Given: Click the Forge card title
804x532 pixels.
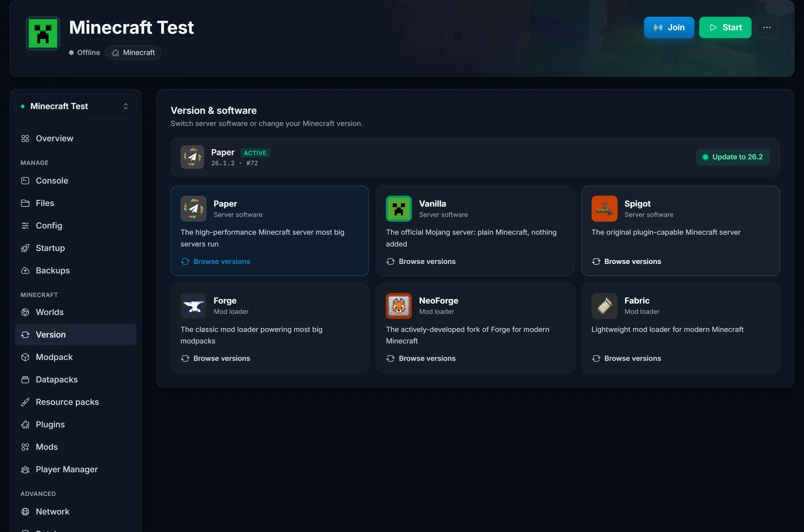Looking at the screenshot, I should click(225, 301).
